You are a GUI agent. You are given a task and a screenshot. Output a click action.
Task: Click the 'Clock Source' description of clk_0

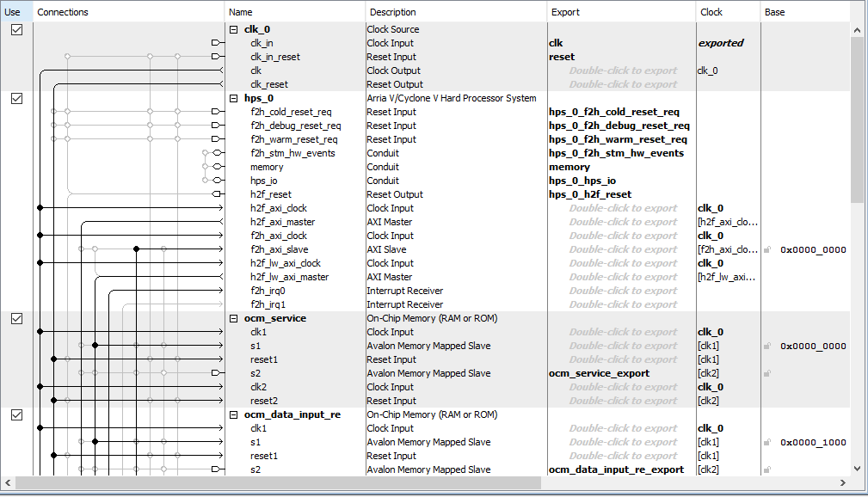pos(392,29)
